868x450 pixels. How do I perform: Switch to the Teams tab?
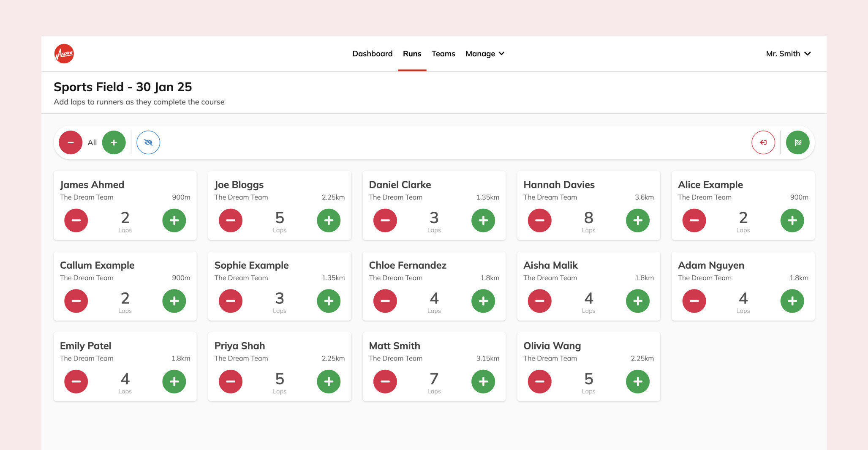click(x=443, y=54)
